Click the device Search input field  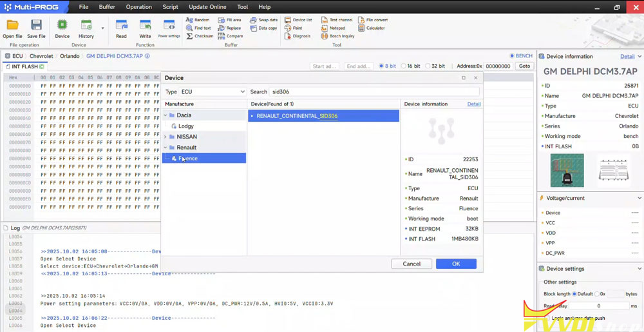374,92
